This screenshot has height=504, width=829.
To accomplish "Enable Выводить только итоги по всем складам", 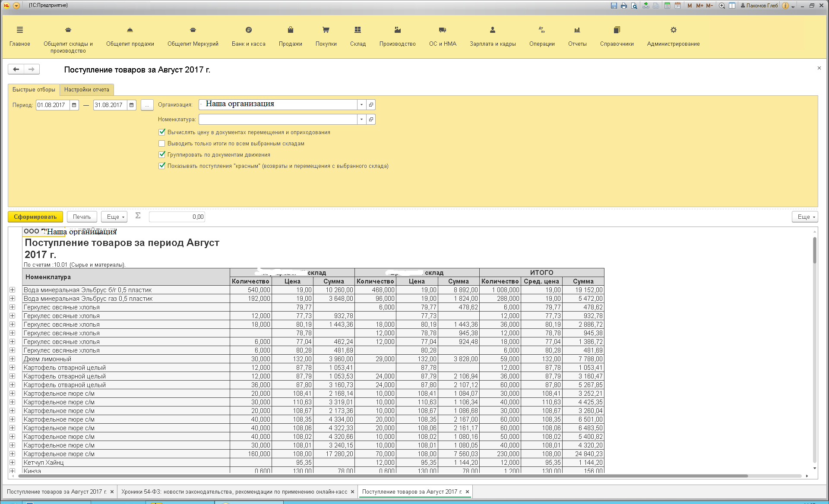I will pyautogui.click(x=162, y=143).
